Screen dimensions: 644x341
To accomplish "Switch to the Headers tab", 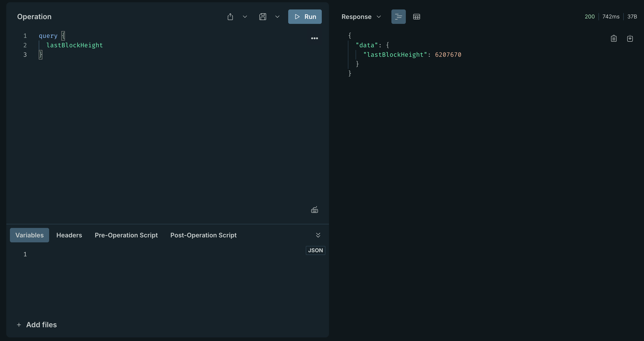I will tap(69, 235).
